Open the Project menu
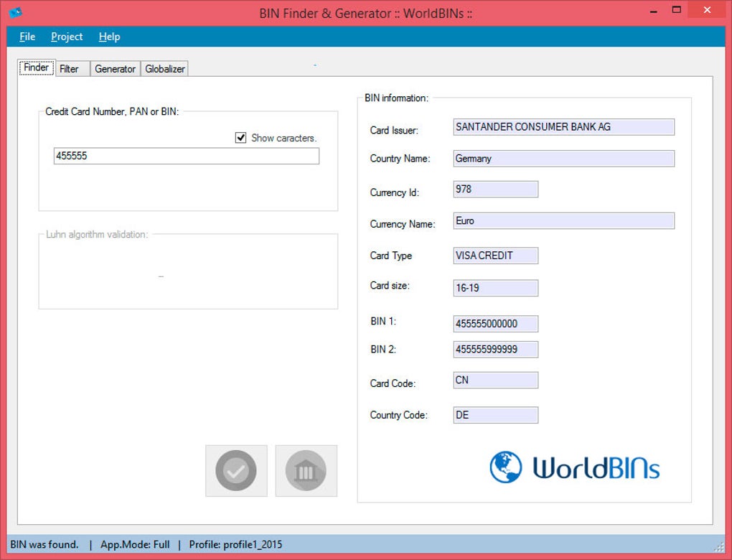The height and width of the screenshot is (560, 732). 67,37
